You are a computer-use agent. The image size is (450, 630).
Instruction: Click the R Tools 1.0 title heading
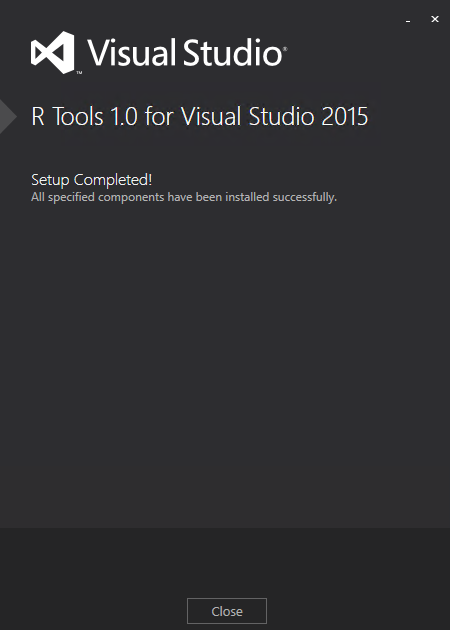tap(199, 117)
